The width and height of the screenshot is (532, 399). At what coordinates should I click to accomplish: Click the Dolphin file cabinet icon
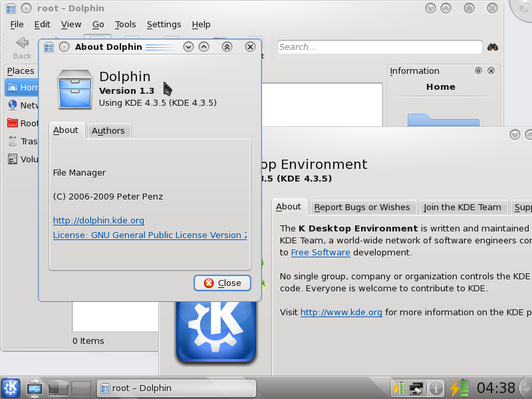coord(75,89)
